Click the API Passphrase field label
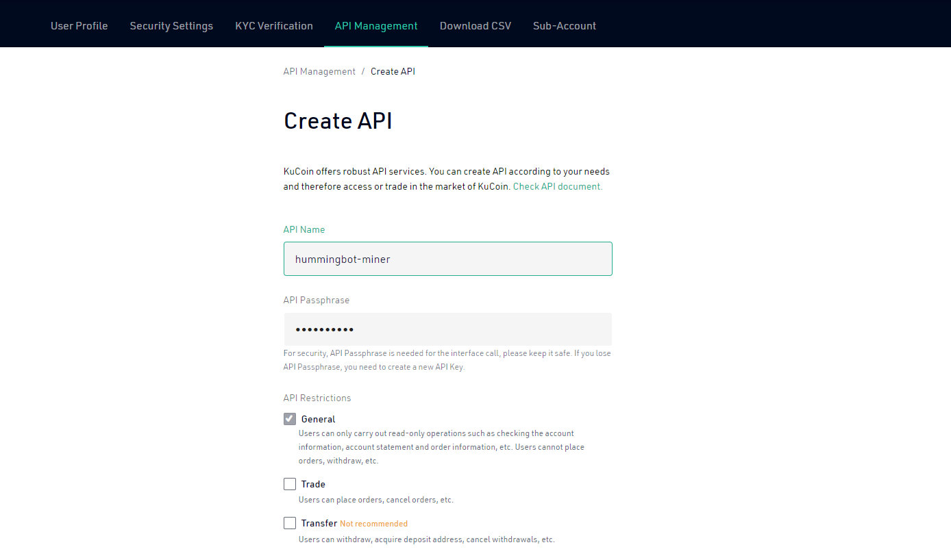This screenshot has height=560, width=951. [317, 300]
